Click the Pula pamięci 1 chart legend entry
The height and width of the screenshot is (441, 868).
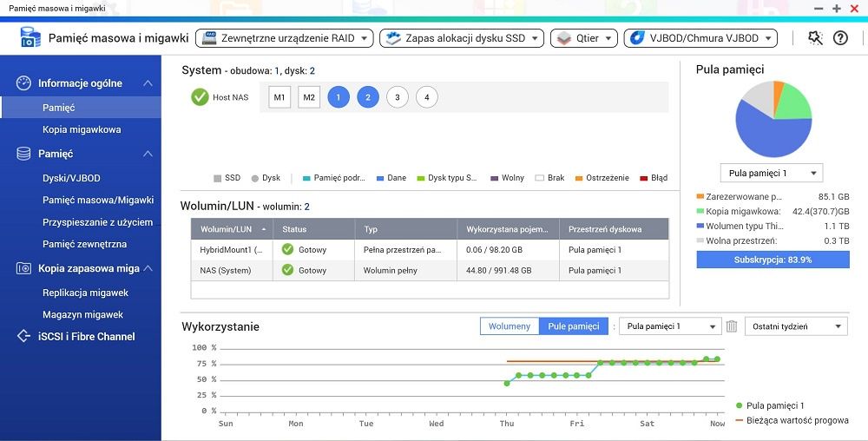click(x=770, y=405)
